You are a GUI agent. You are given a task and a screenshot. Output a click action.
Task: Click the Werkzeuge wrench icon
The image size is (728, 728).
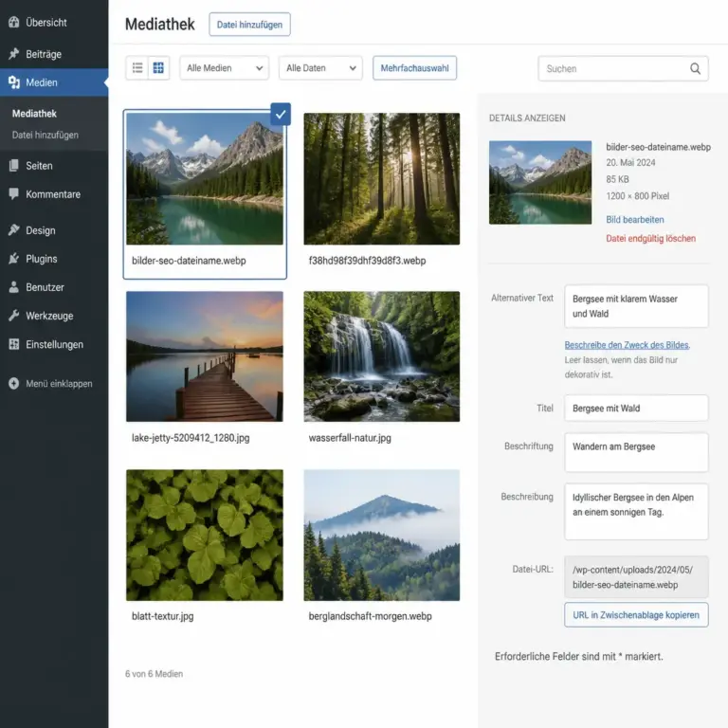[14, 316]
